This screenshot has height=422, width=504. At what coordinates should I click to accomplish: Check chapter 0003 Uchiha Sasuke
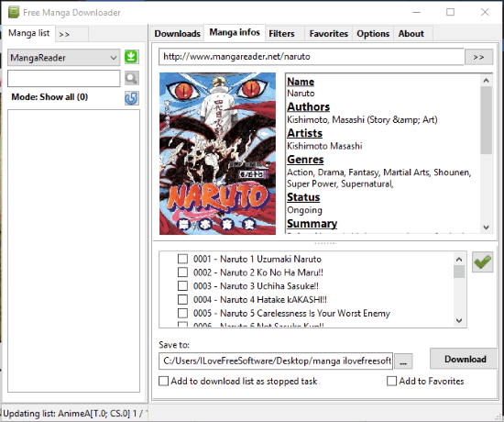[x=182, y=286]
